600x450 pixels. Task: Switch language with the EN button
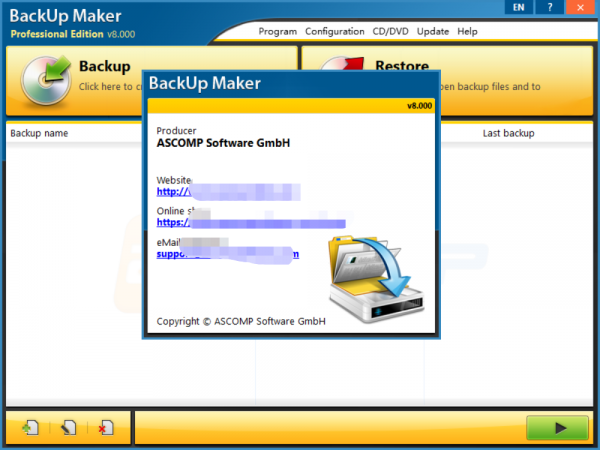click(x=518, y=7)
